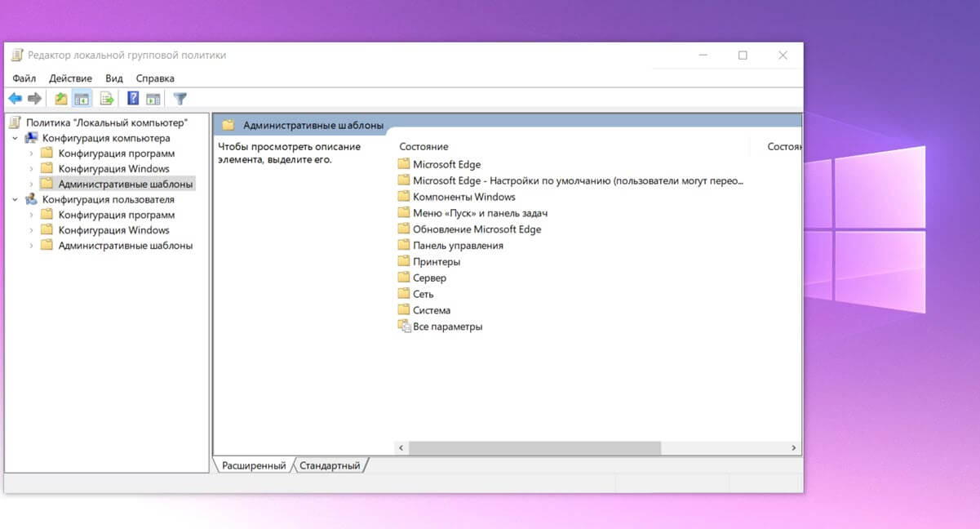Select Конфигурация Windows under Конфигурация компьютера
The image size is (980, 529).
pos(113,169)
